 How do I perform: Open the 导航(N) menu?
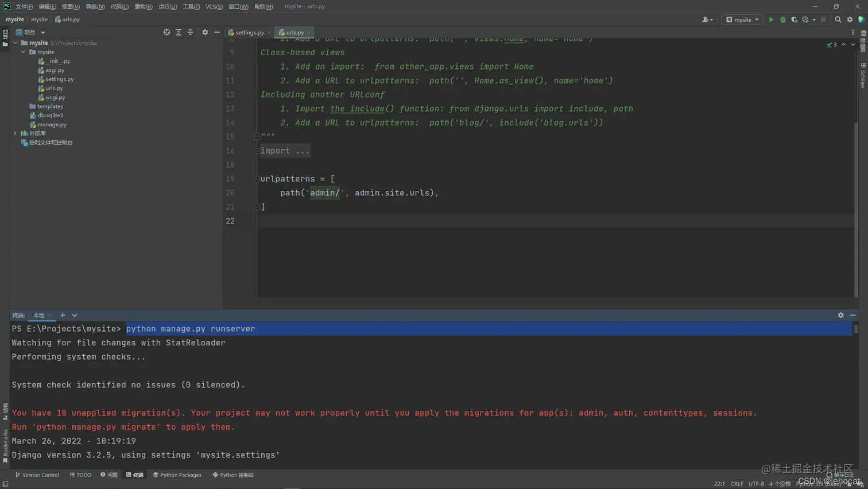tap(95, 6)
